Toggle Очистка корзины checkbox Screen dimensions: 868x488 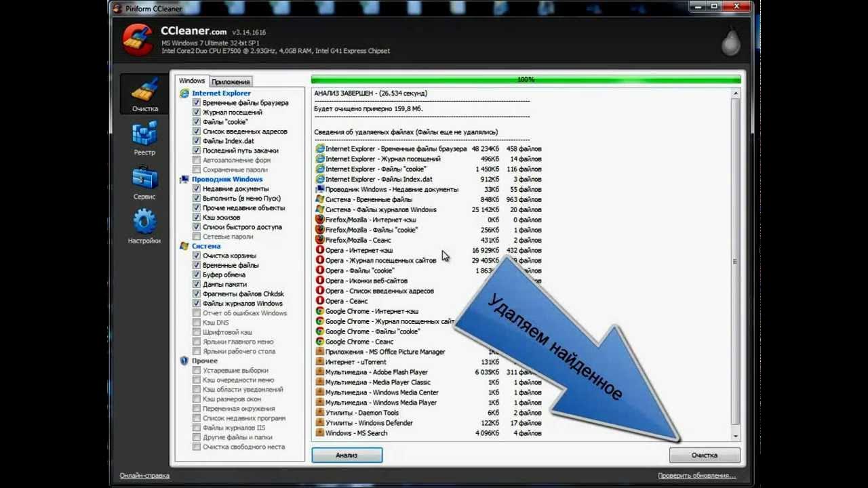click(x=197, y=256)
